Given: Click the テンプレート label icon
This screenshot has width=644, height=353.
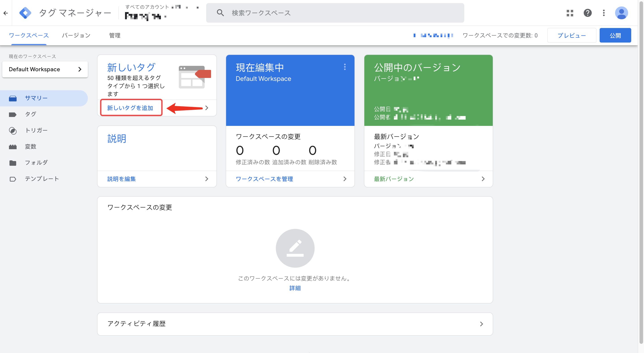Looking at the screenshot, I should (x=13, y=179).
